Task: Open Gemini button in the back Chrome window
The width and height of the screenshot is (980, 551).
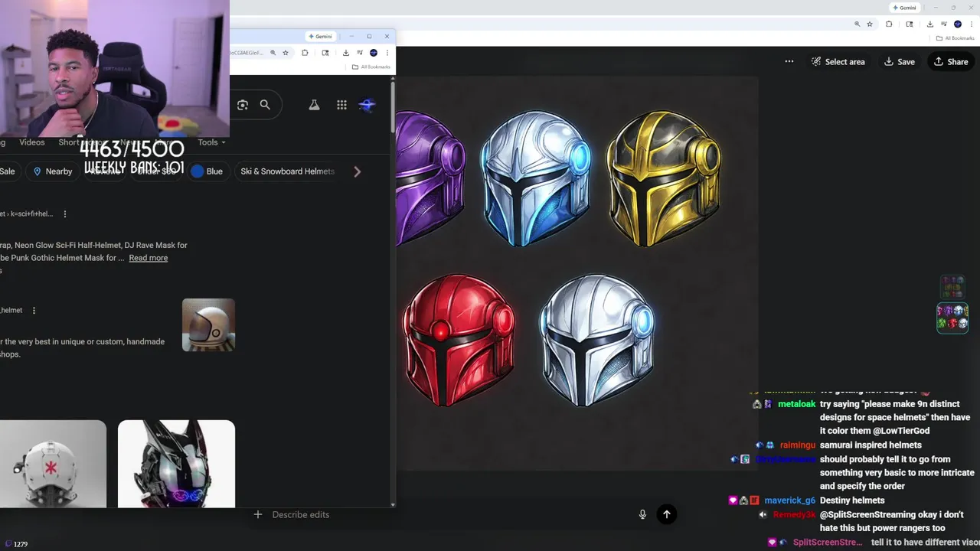Action: click(904, 8)
